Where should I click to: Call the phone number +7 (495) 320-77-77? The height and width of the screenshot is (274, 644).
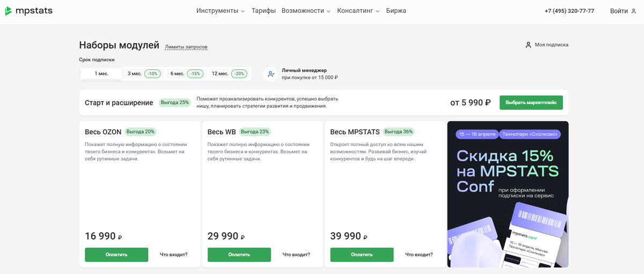click(569, 11)
